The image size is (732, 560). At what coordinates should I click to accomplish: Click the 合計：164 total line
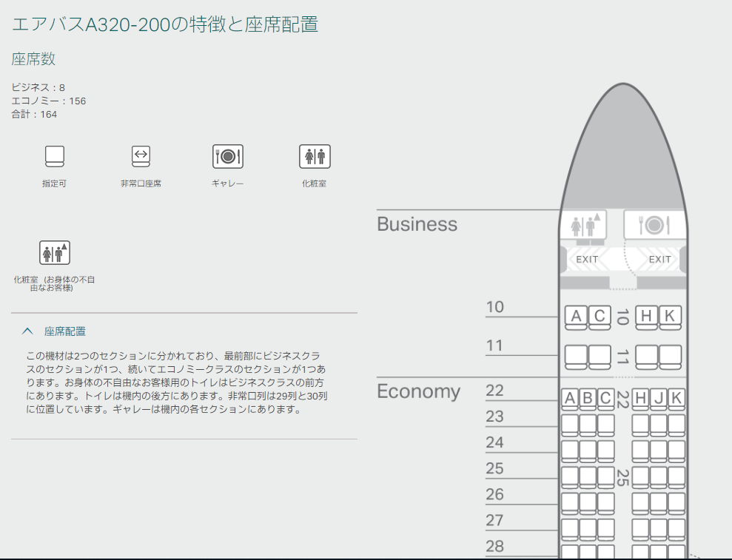tap(34, 115)
